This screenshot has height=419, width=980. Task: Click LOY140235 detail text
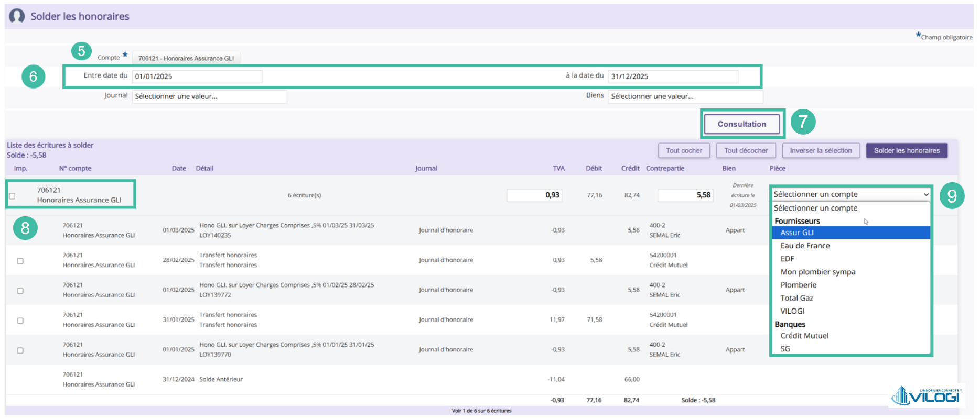pos(215,236)
